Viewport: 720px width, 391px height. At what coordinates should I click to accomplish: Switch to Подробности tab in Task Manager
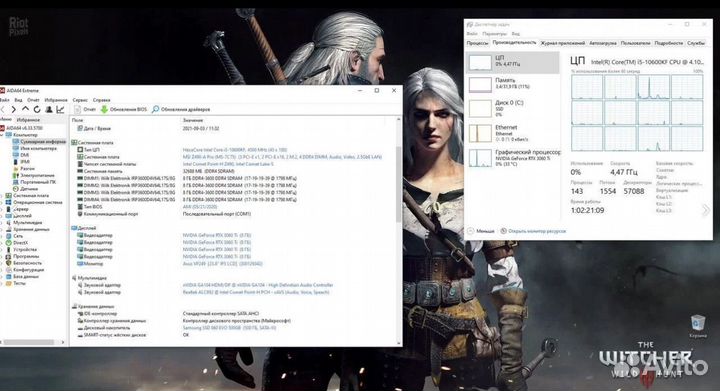(x=669, y=43)
